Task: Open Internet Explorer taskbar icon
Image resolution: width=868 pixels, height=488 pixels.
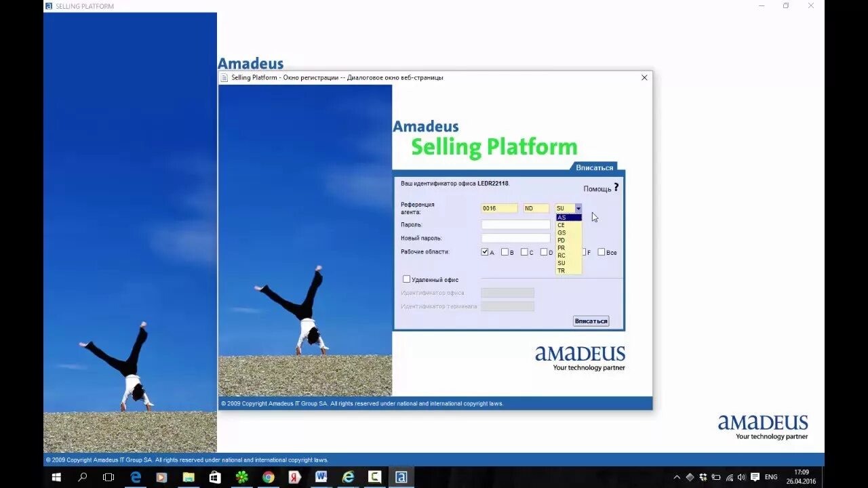Action: (348, 477)
